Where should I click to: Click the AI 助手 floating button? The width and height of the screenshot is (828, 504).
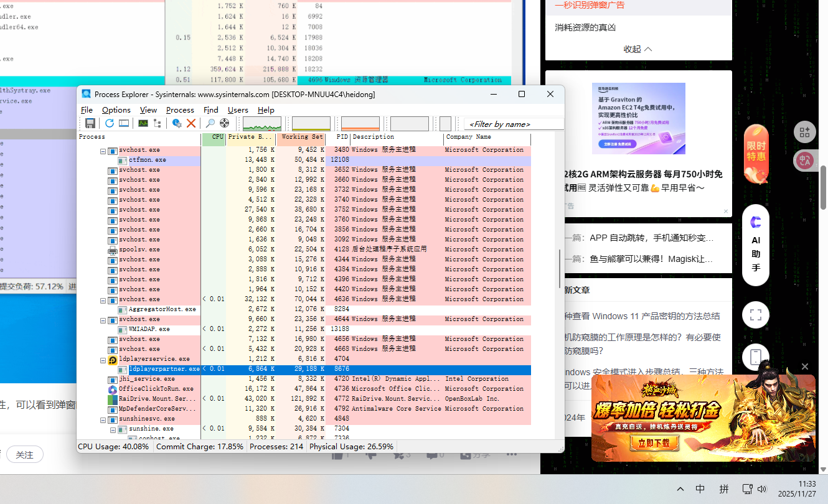tap(756, 245)
